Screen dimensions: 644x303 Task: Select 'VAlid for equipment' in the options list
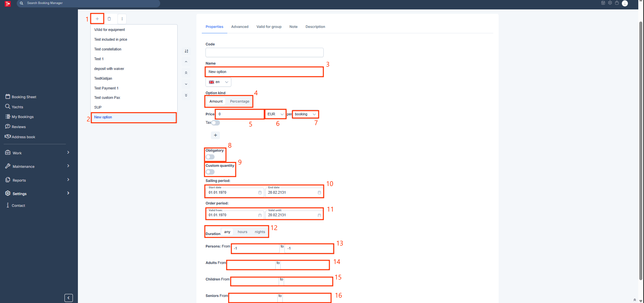point(134,30)
